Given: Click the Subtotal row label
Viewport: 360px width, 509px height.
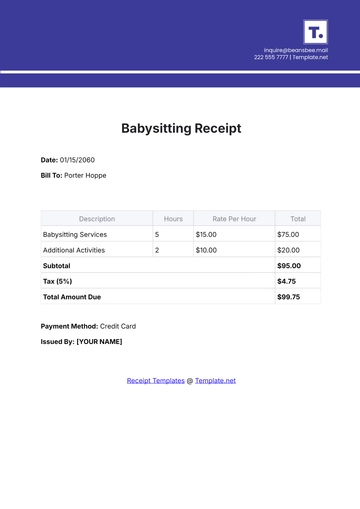Looking at the screenshot, I should coord(57,266).
